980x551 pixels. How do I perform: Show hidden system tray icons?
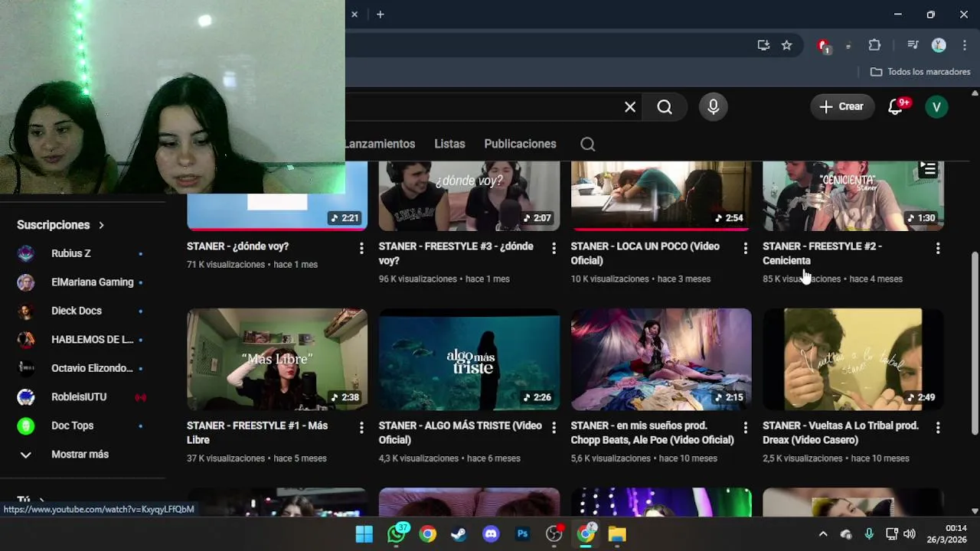tap(823, 534)
